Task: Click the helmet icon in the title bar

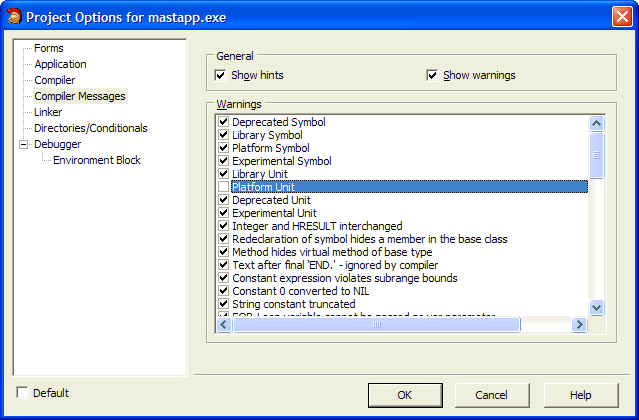Action: (x=13, y=16)
